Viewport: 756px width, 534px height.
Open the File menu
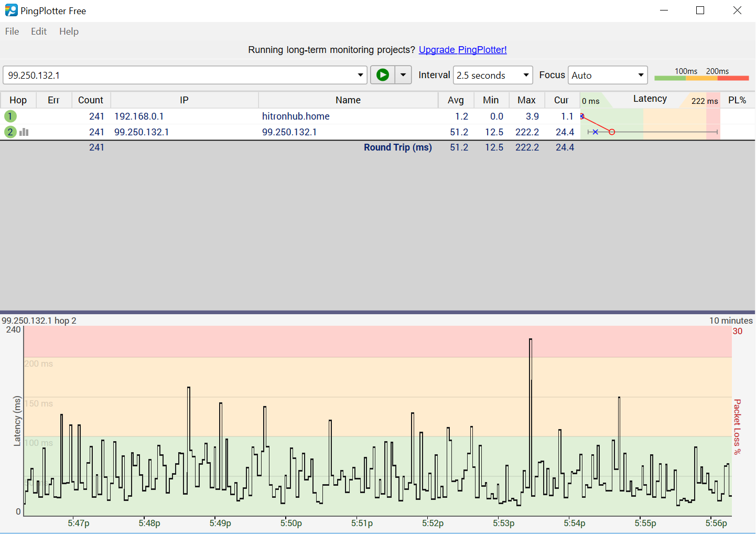[12, 31]
